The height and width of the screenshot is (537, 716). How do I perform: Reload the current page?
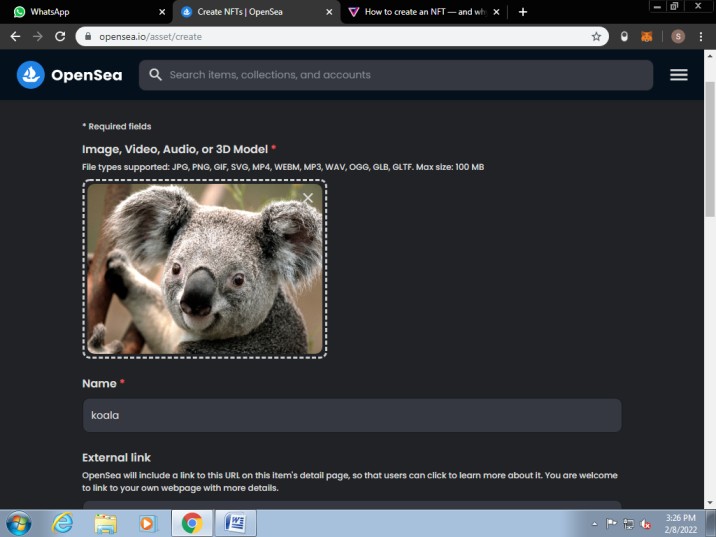click(x=60, y=36)
